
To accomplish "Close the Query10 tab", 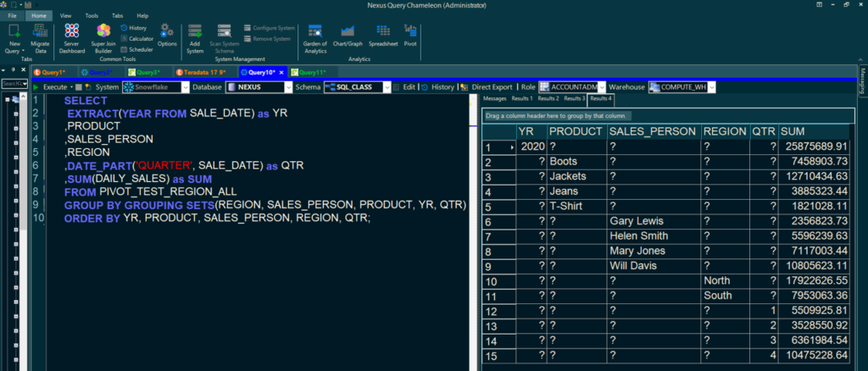I will coord(281,73).
